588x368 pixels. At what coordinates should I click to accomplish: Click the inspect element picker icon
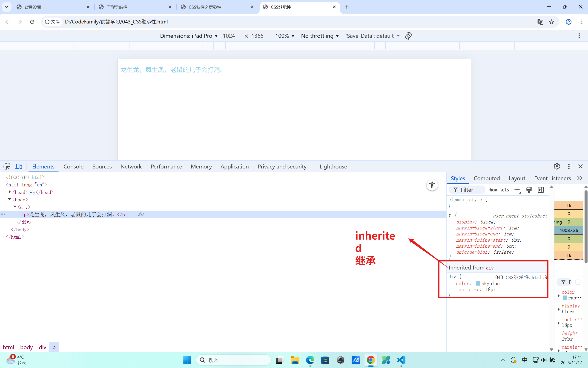pyautogui.click(x=7, y=166)
